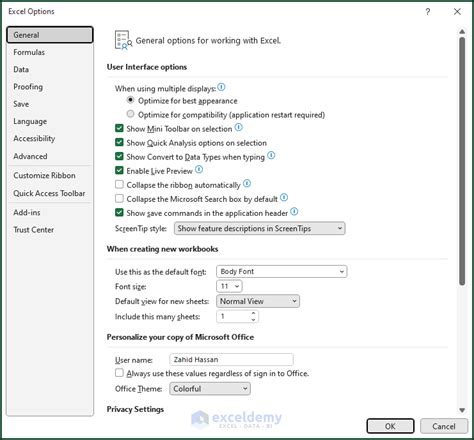This screenshot has width=474, height=440.
Task: Toggle Show Convert to Data Types when typing
Action: point(119,156)
